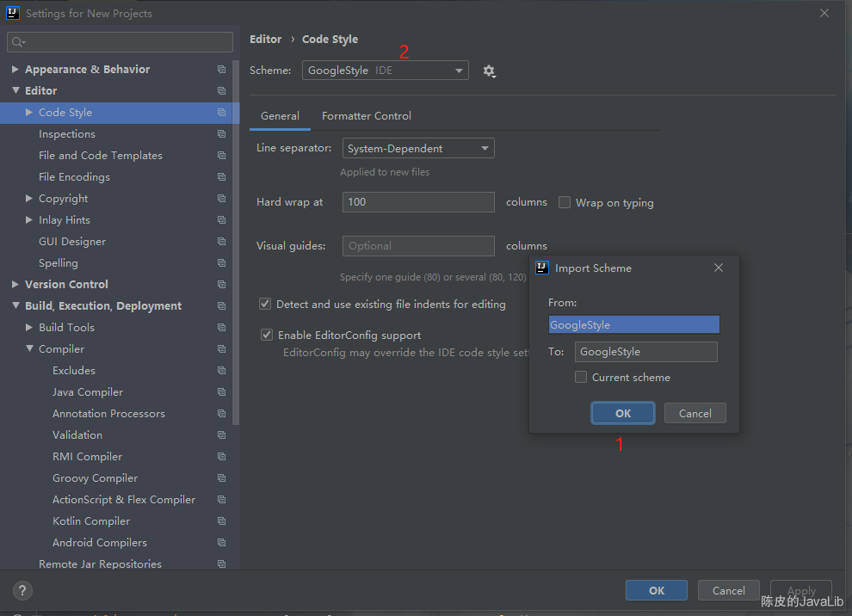Image resolution: width=852 pixels, height=616 pixels.
Task: Cancel the Import Scheme dialog
Action: pos(695,413)
